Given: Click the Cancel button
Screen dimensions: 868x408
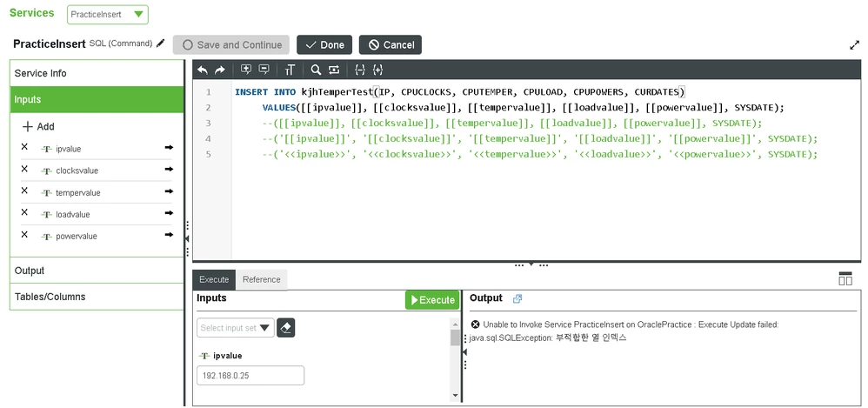Looking at the screenshot, I should click(391, 45).
